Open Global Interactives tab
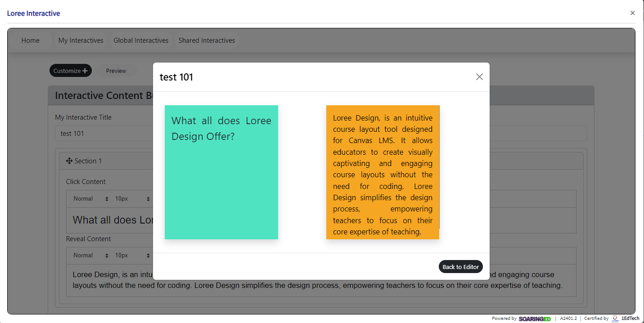 (x=141, y=40)
